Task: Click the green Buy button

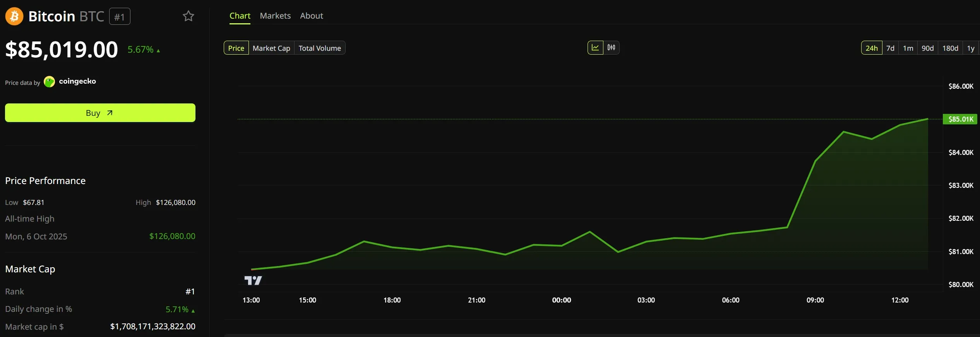Action: pos(100,113)
